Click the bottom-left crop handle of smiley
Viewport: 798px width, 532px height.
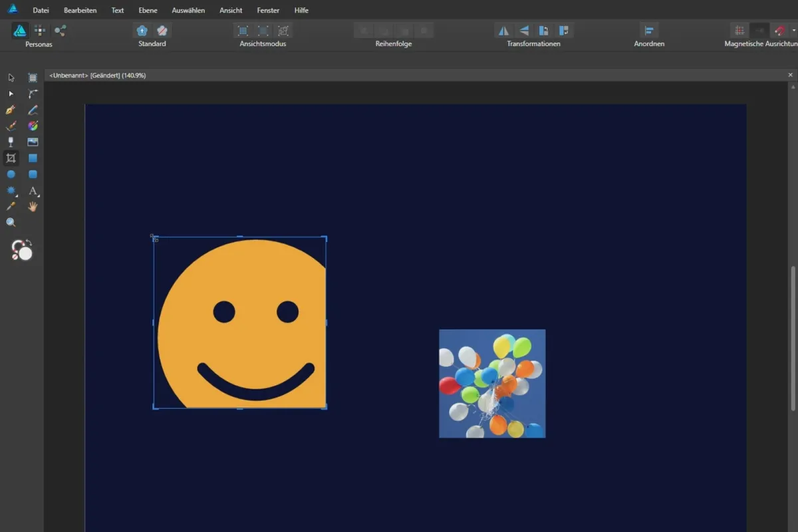[x=156, y=406]
